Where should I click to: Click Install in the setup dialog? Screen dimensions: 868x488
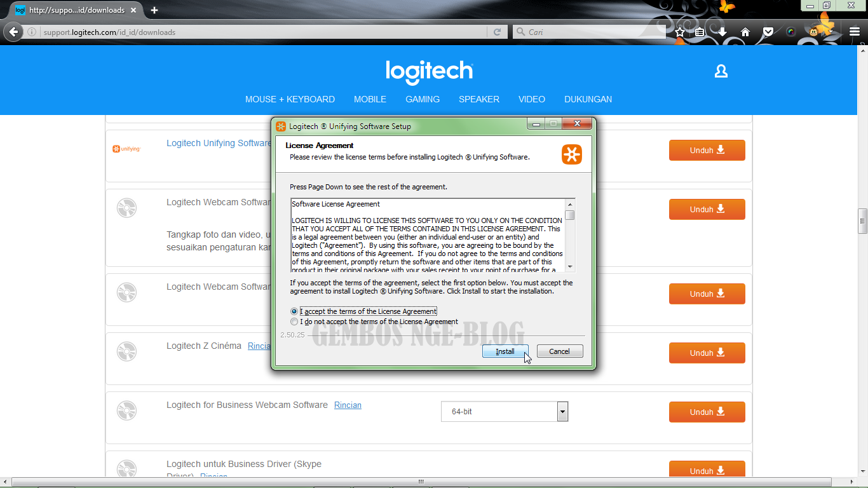505,351
